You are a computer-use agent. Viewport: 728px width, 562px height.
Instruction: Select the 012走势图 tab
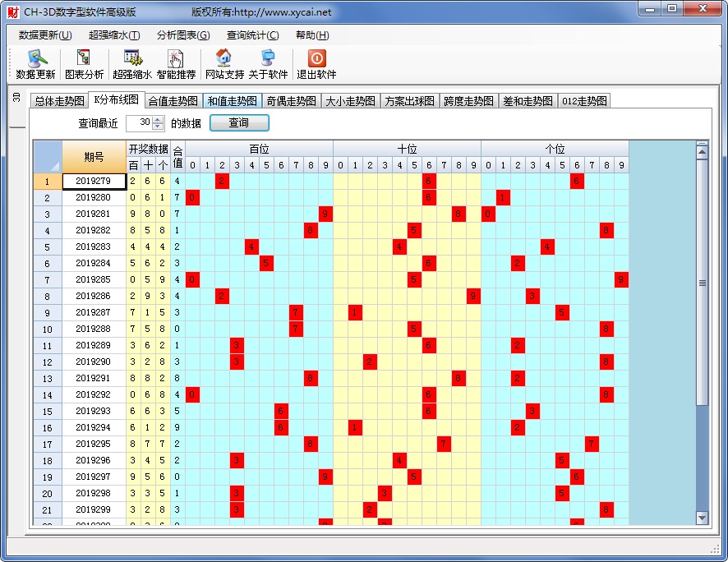coord(584,101)
